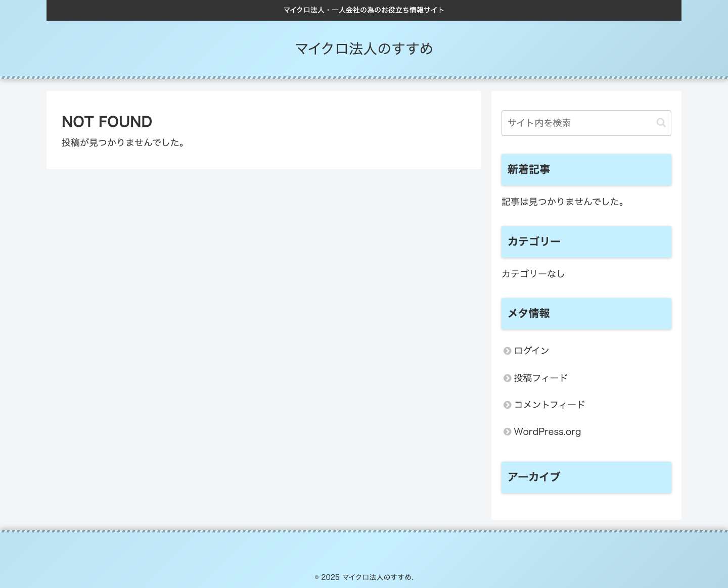Open the 投稿フィード feed
Image resolution: width=728 pixels, height=588 pixels.
tap(540, 378)
